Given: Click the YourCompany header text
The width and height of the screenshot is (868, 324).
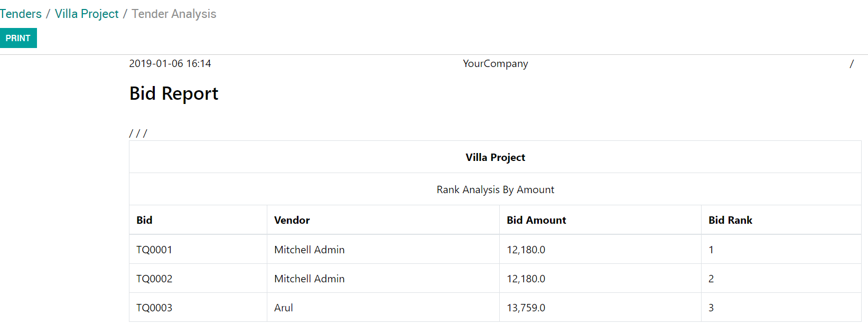Looking at the screenshot, I should [x=495, y=64].
